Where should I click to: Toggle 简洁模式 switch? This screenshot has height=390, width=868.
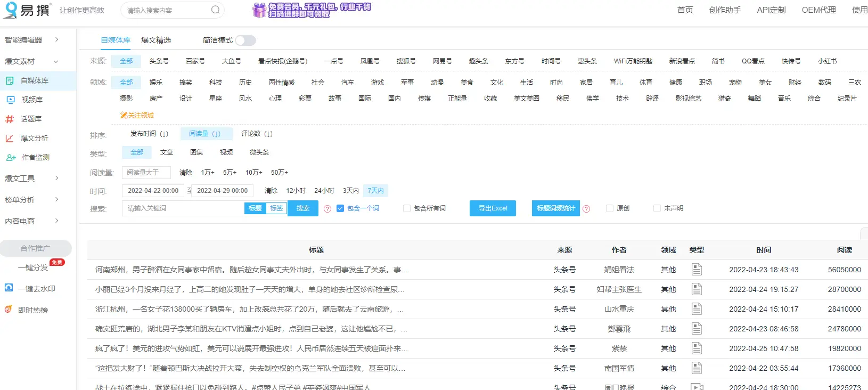245,40
